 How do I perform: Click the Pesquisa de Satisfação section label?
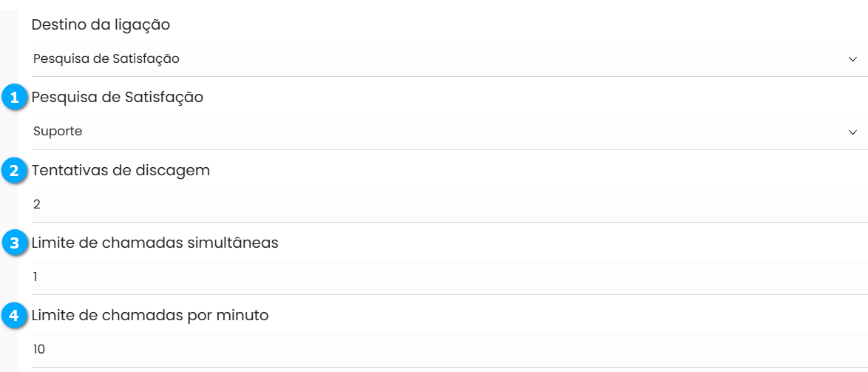(117, 97)
